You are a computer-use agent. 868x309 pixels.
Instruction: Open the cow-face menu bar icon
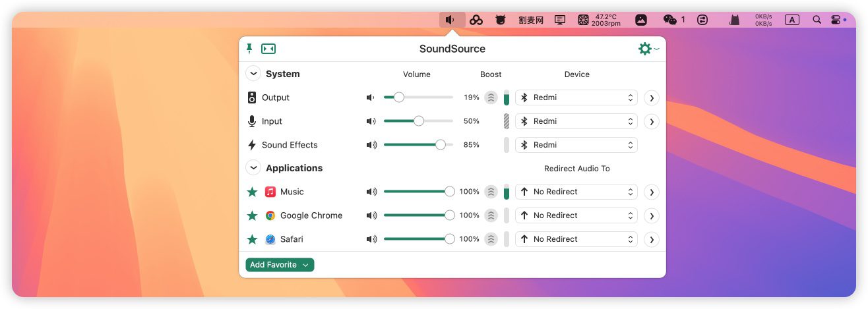[501, 20]
